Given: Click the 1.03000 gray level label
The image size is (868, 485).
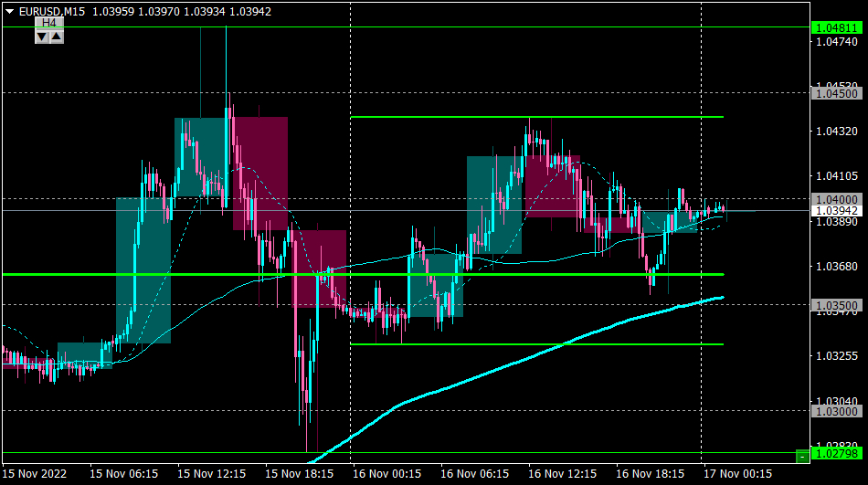Looking at the screenshot, I should point(836,411).
